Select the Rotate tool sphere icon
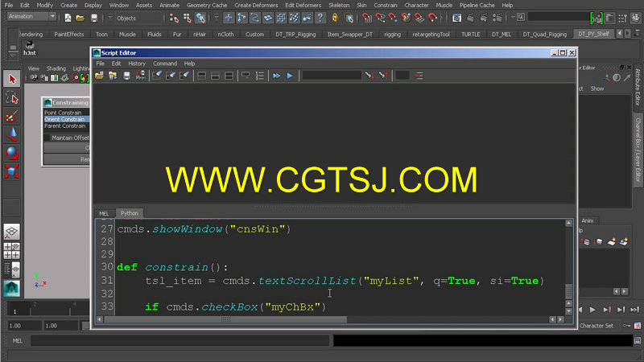 tap(12, 153)
